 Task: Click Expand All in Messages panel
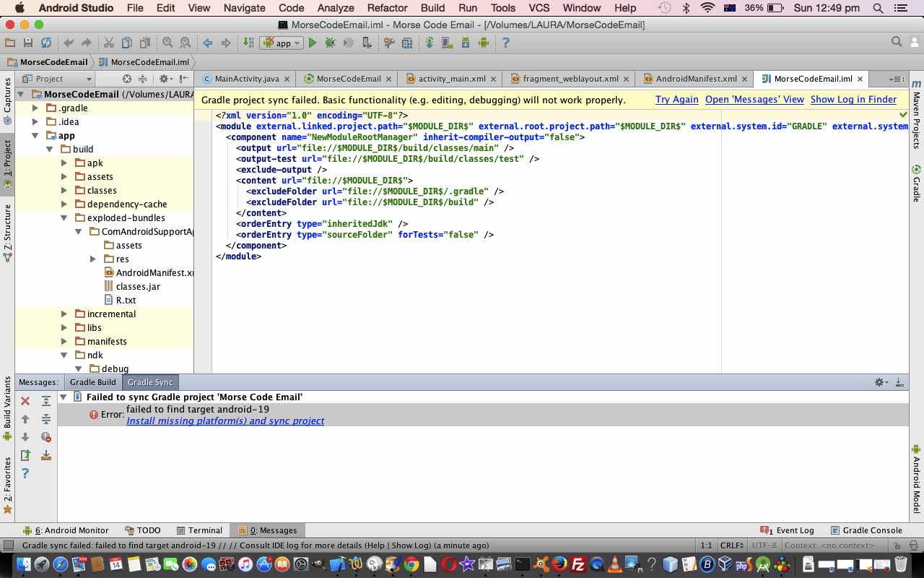(x=46, y=401)
